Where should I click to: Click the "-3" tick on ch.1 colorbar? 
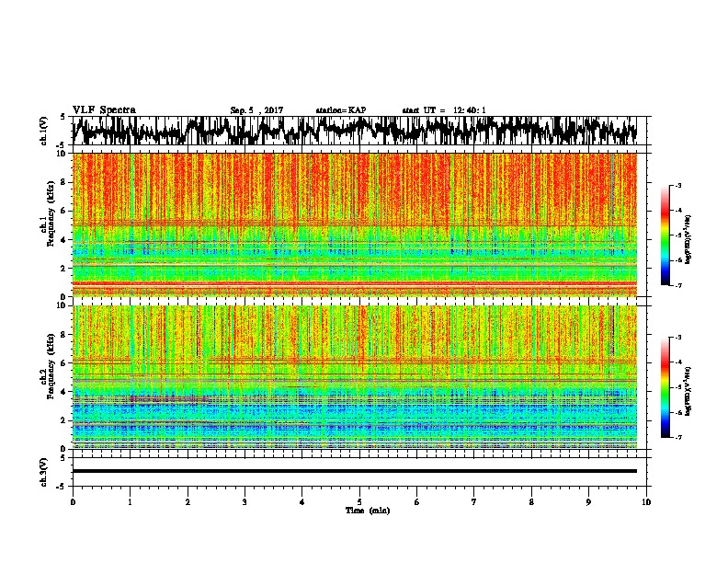click(x=678, y=186)
